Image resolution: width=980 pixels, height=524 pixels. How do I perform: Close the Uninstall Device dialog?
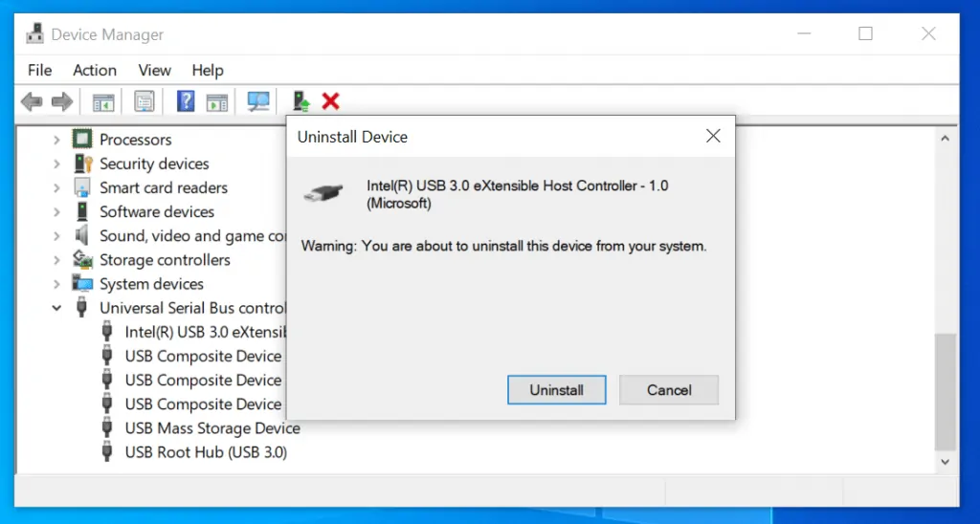(x=713, y=136)
